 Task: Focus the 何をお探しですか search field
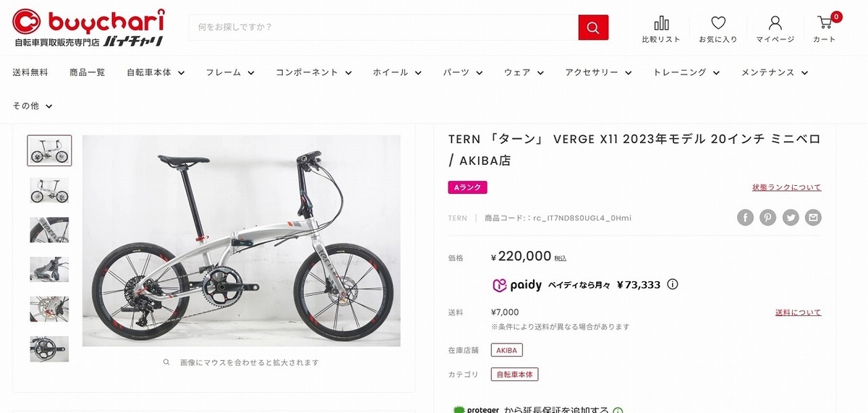click(383, 27)
